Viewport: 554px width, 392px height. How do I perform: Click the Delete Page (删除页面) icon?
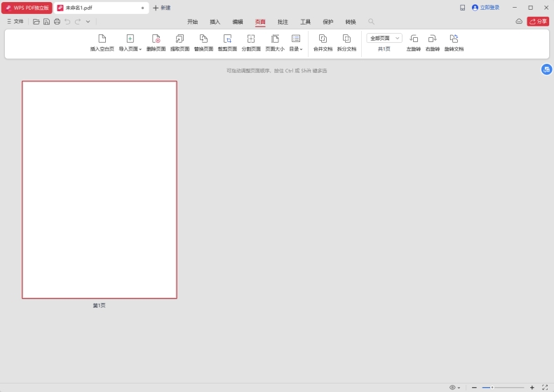click(x=156, y=39)
